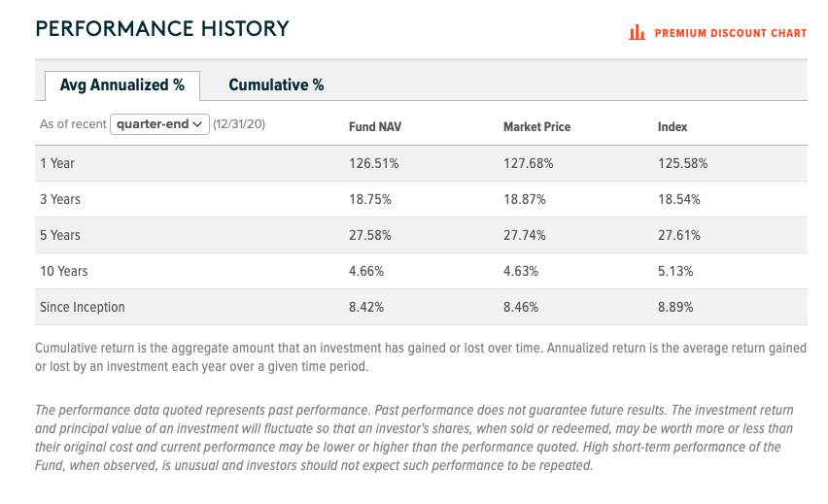Click the Fund NAV column header

(374, 127)
